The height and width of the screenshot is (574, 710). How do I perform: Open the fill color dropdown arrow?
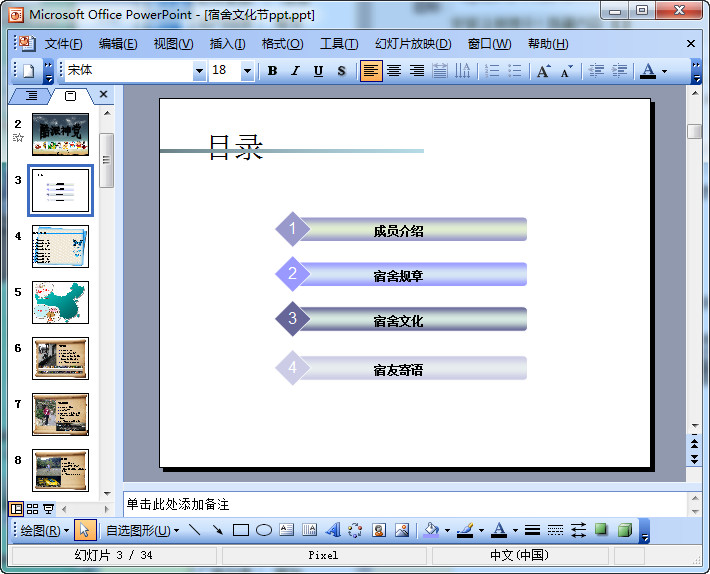(447, 531)
